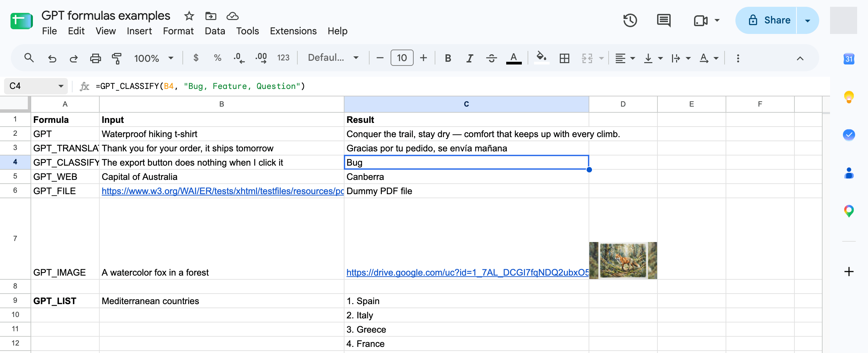Star the GPT formulas examples document
Screen dimensions: 868x353
189,16
